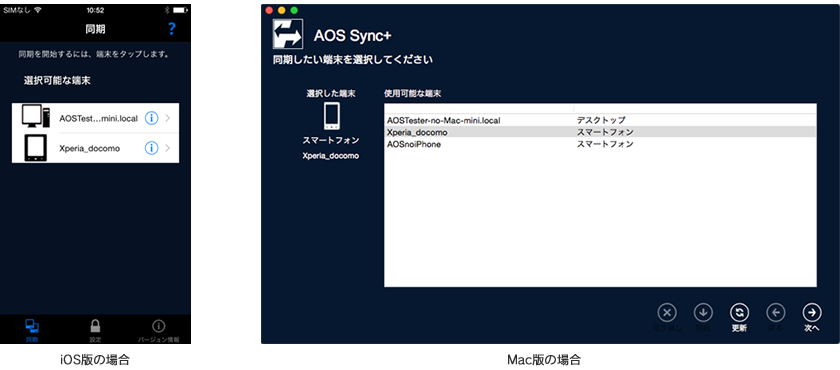Viewport: 840px width, 370px height.
Task: Tap the info icon for Xperia_docomo on iOS
Action: pos(152,148)
